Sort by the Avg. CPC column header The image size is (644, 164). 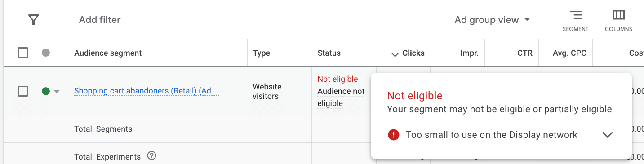click(x=569, y=53)
